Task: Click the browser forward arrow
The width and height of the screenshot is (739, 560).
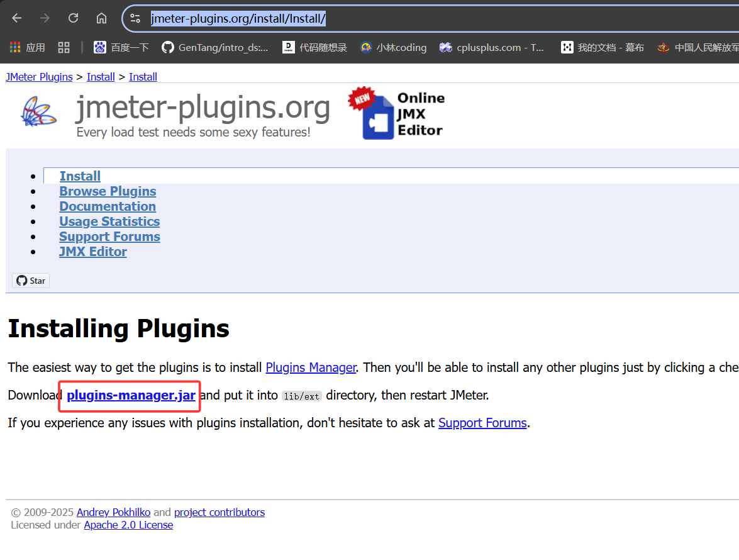Action: pyautogui.click(x=45, y=18)
